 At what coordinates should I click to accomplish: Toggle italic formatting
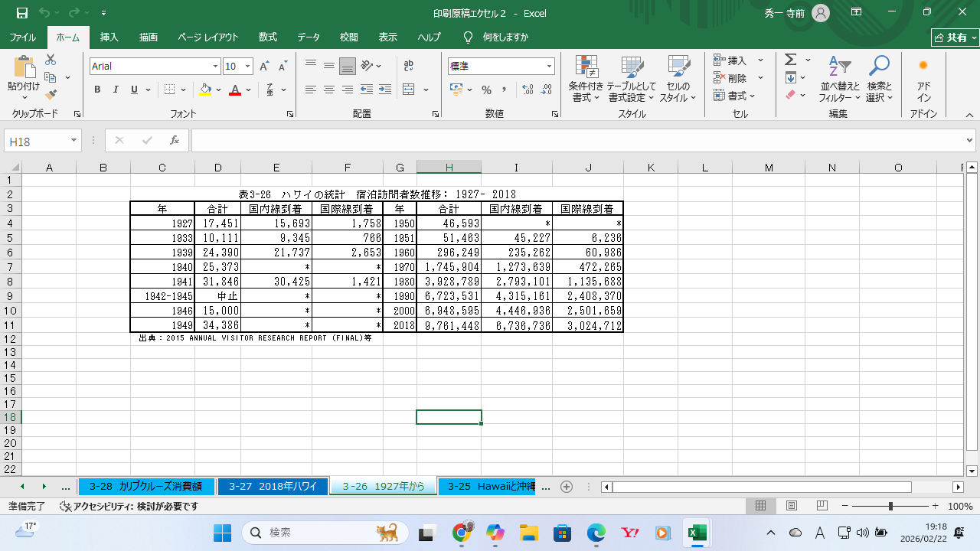116,90
